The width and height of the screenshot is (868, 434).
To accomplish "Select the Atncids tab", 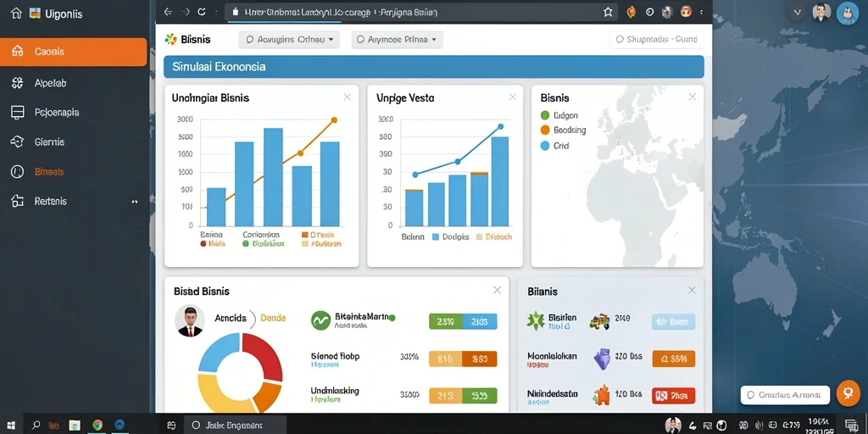I will 231,319.
